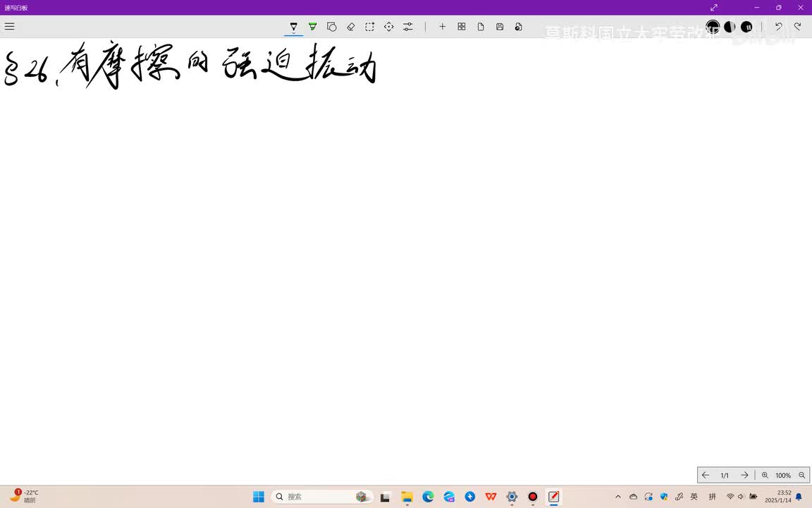Select the third black color circle
Screen dimensions: 812x508
tap(746, 26)
